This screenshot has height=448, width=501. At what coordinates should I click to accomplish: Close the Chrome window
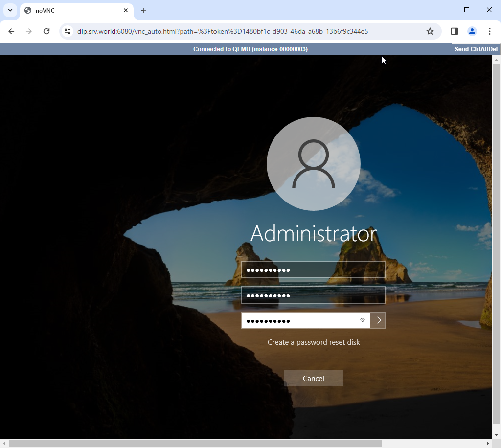[x=489, y=10]
